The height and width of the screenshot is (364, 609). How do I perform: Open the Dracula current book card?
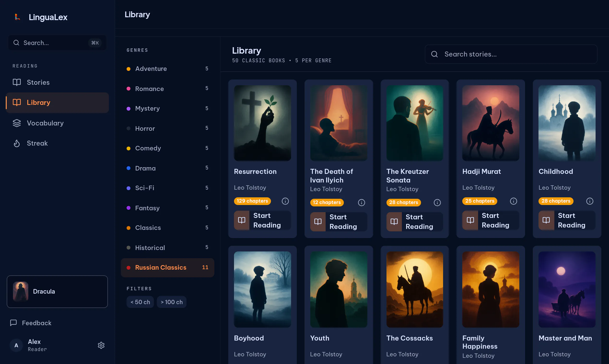57,291
